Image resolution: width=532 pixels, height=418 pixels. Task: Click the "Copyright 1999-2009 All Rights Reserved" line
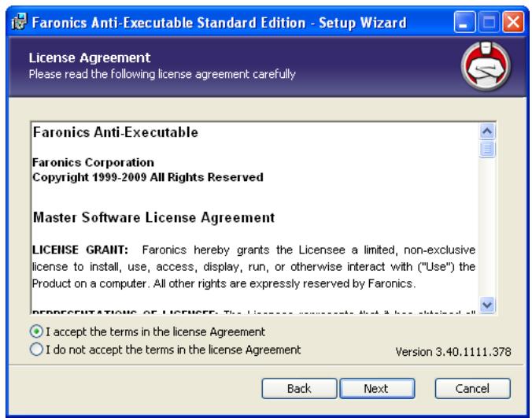(x=148, y=177)
